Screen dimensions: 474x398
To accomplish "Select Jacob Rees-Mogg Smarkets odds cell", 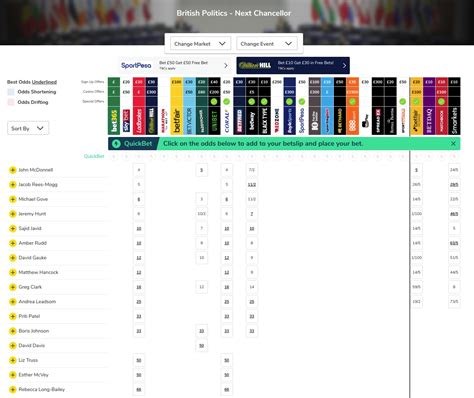I will [454, 184].
